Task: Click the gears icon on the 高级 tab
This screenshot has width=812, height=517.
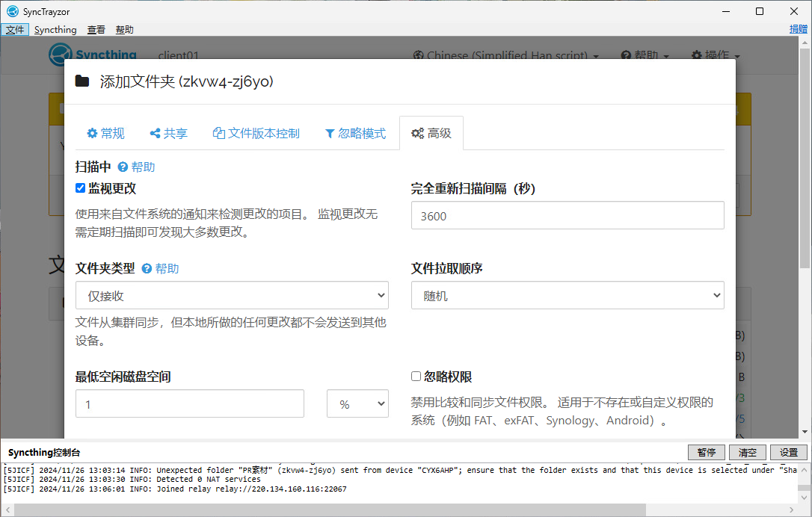Action: point(417,133)
